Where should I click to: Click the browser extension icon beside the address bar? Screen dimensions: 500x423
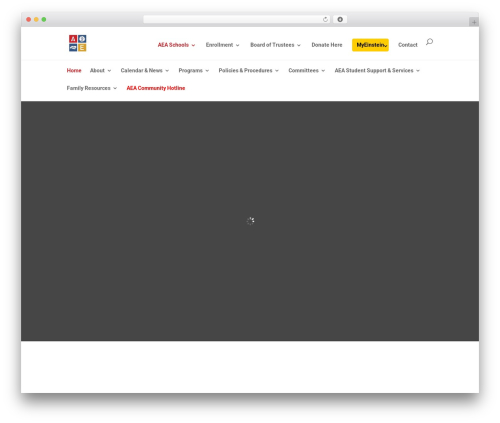tap(340, 20)
